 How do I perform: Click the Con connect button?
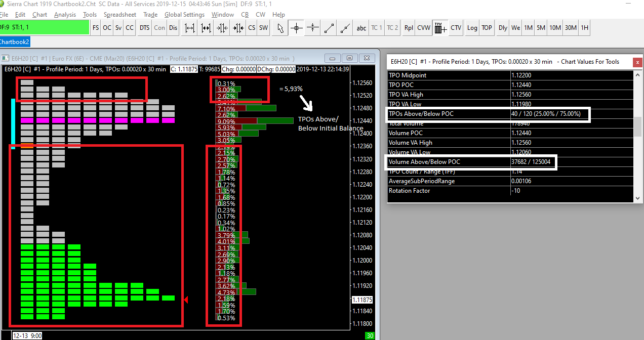[159, 28]
